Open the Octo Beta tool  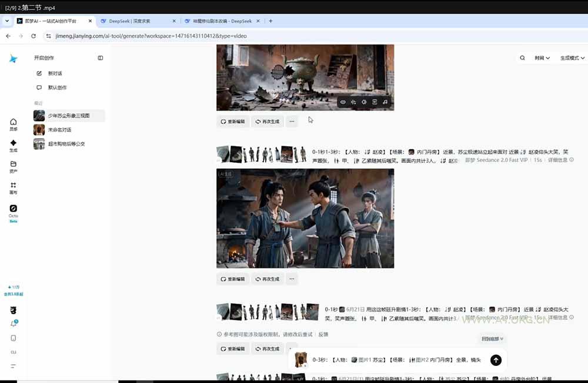[x=13, y=213]
